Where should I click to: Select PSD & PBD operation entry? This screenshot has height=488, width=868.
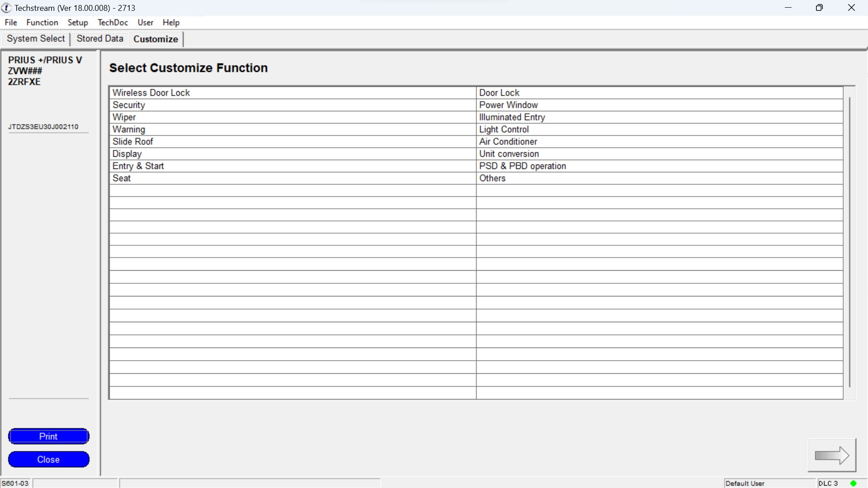click(x=522, y=166)
